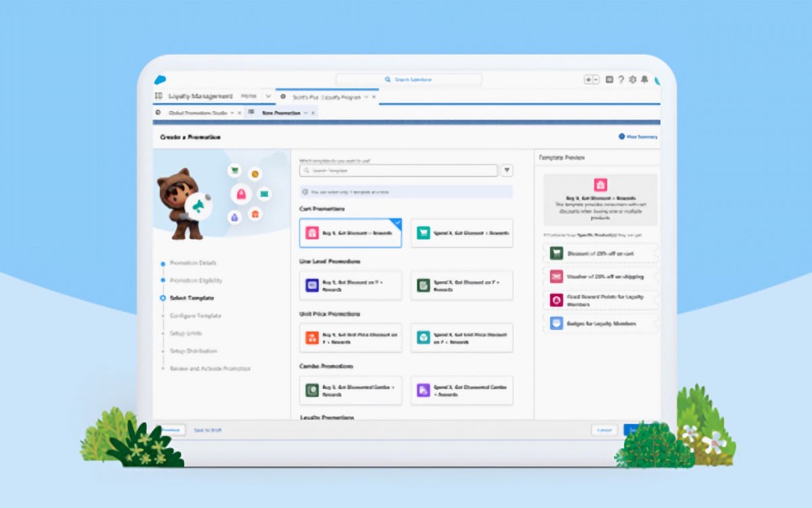Select the New Promotion subtab

tap(280, 112)
